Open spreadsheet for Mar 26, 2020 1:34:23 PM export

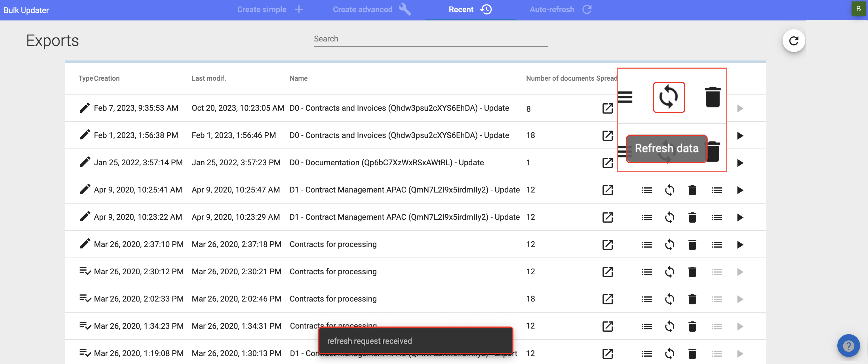(x=607, y=327)
